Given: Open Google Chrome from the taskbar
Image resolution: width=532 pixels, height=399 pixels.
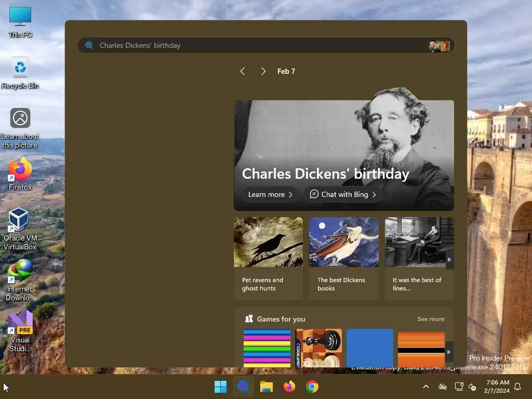Looking at the screenshot, I should pyautogui.click(x=312, y=387).
